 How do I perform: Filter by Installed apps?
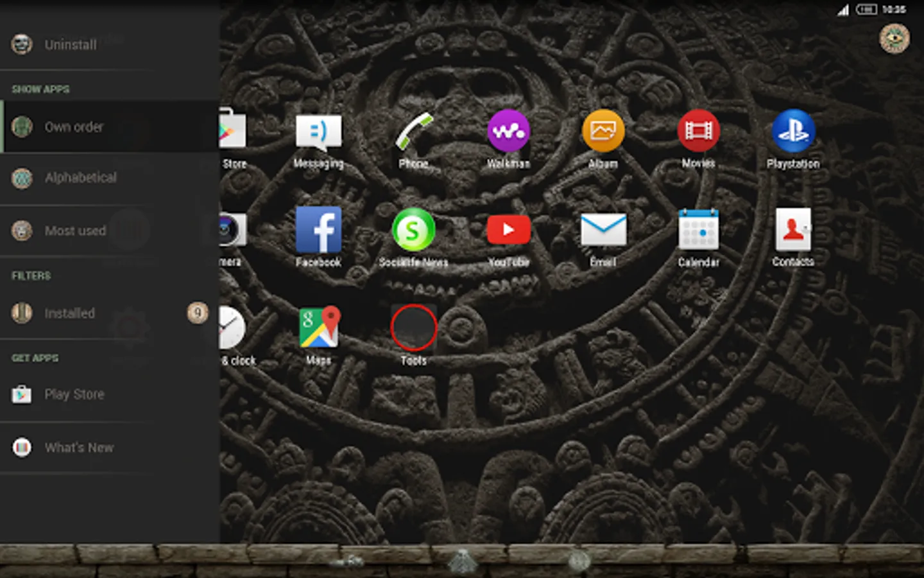(x=110, y=313)
